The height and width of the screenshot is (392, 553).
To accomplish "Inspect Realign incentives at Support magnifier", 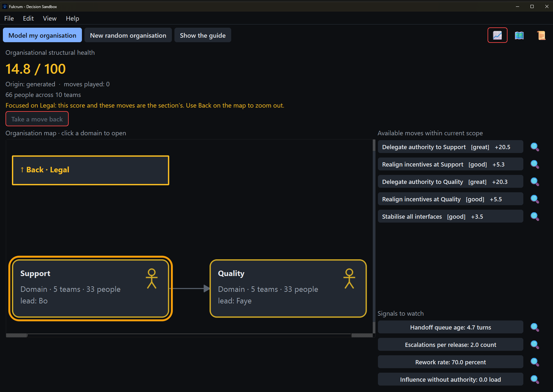I will pyautogui.click(x=535, y=164).
